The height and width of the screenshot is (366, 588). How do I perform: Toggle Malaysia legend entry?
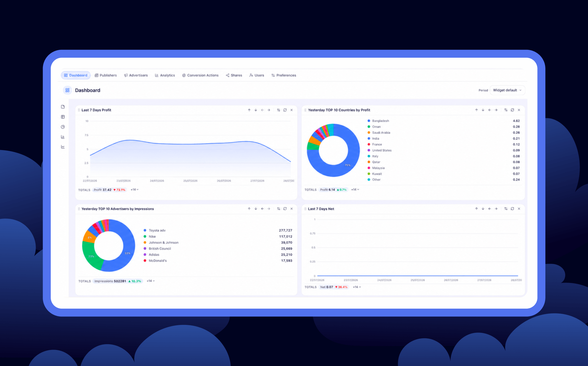(376, 168)
